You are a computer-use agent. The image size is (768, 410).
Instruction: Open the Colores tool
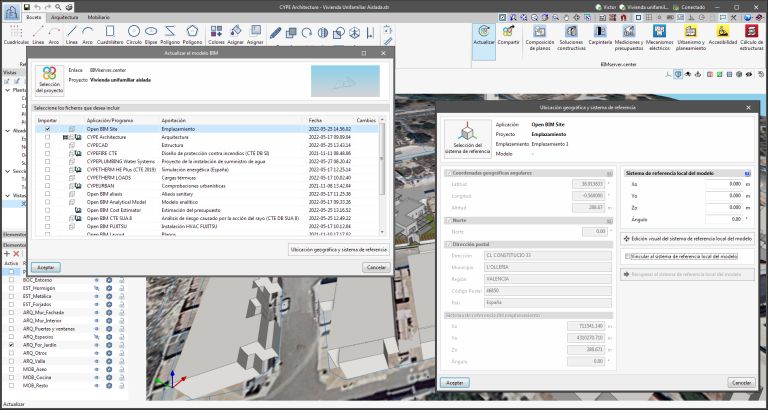click(x=216, y=34)
